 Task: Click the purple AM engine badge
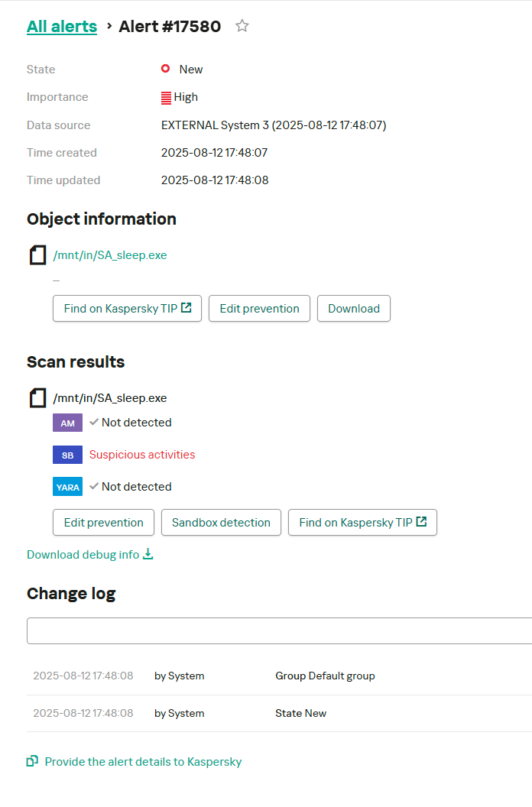coord(67,423)
